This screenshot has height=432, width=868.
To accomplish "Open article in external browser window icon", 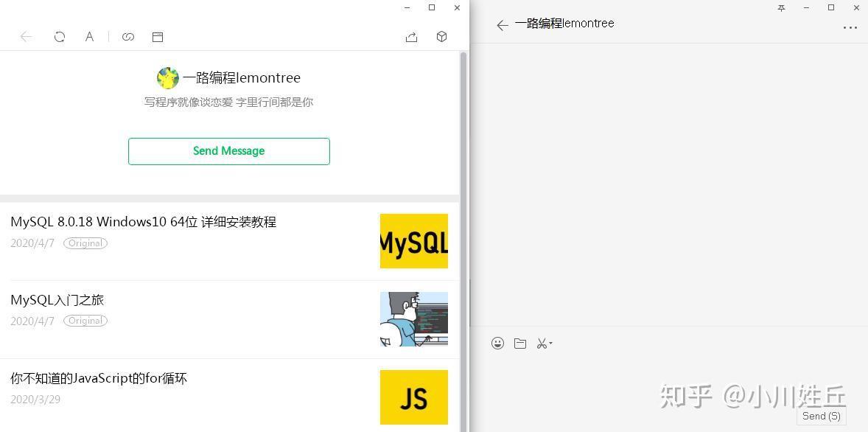I will tap(158, 36).
